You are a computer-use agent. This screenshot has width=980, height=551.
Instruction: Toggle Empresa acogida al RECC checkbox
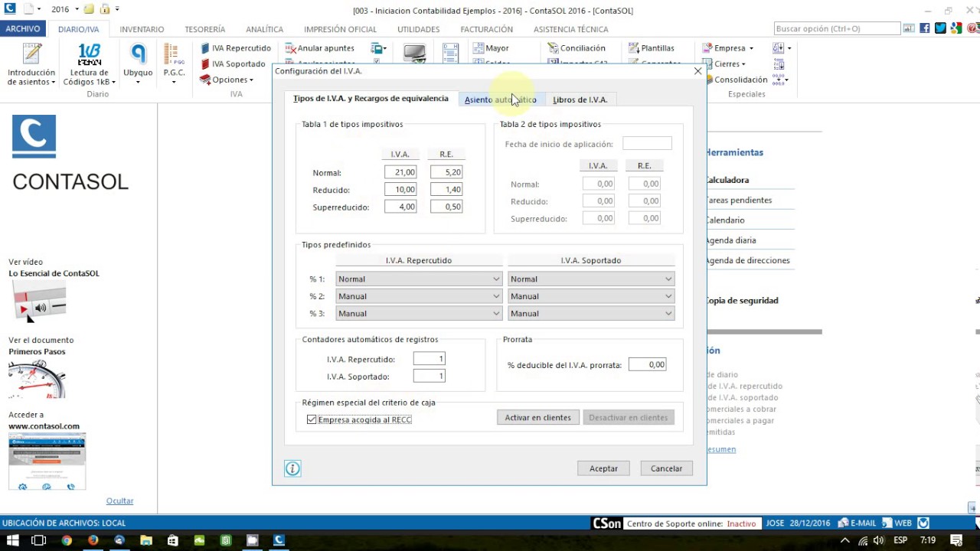pyautogui.click(x=312, y=419)
